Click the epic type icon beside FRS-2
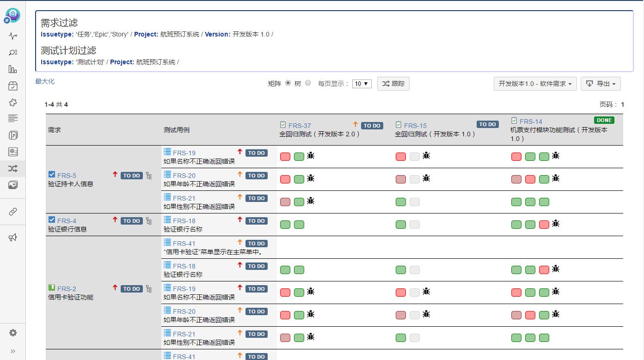The width and height of the screenshot is (644, 360). pos(52,287)
